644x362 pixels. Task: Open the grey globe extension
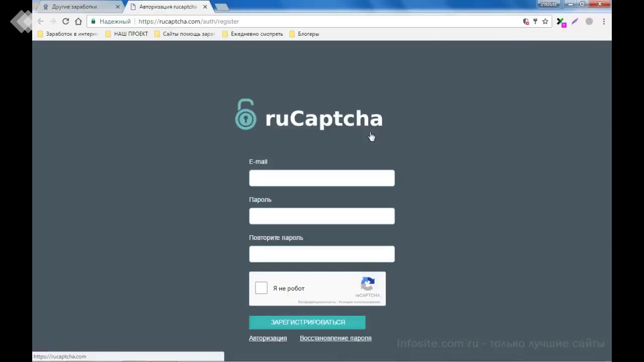(x=589, y=22)
